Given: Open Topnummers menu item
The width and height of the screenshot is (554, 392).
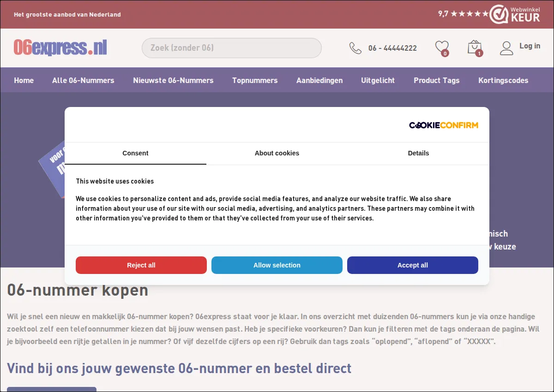Looking at the screenshot, I should pos(255,80).
